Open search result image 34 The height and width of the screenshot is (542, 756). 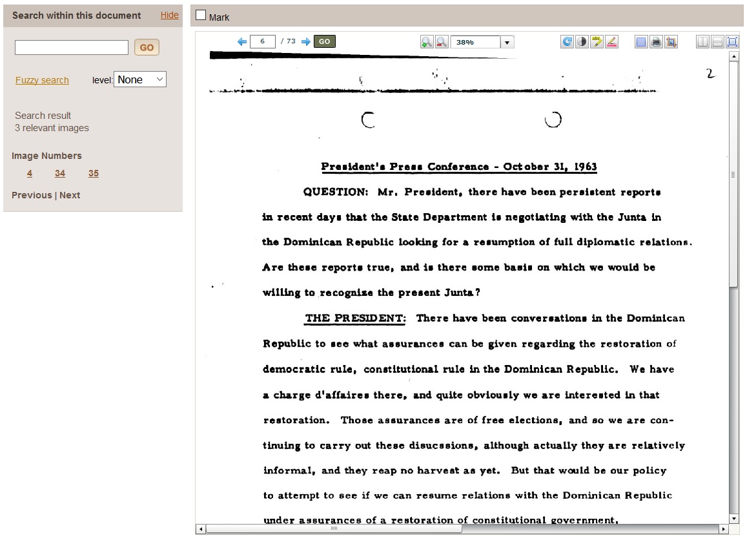pos(60,173)
